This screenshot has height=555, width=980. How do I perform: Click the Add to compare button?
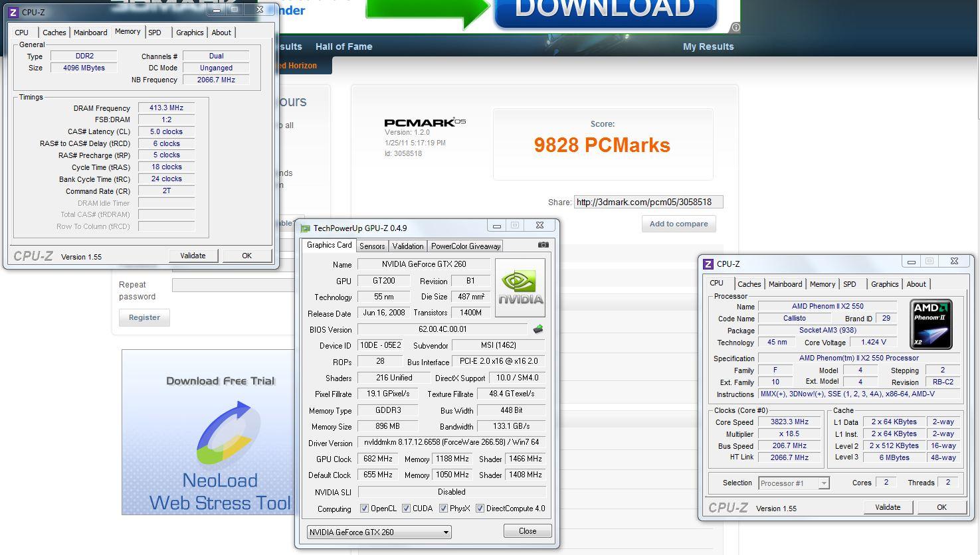(678, 224)
